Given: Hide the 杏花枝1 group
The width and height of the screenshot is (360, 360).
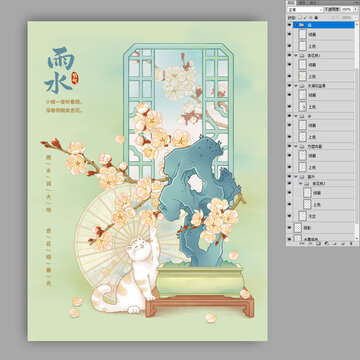Looking at the screenshot, I should (289, 55).
